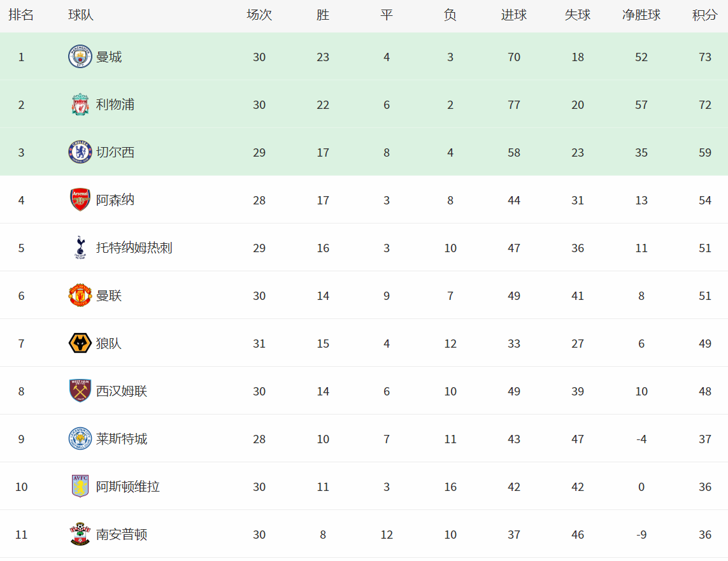Click the Manchester City club crest
This screenshot has width=728, height=561.
[80, 57]
